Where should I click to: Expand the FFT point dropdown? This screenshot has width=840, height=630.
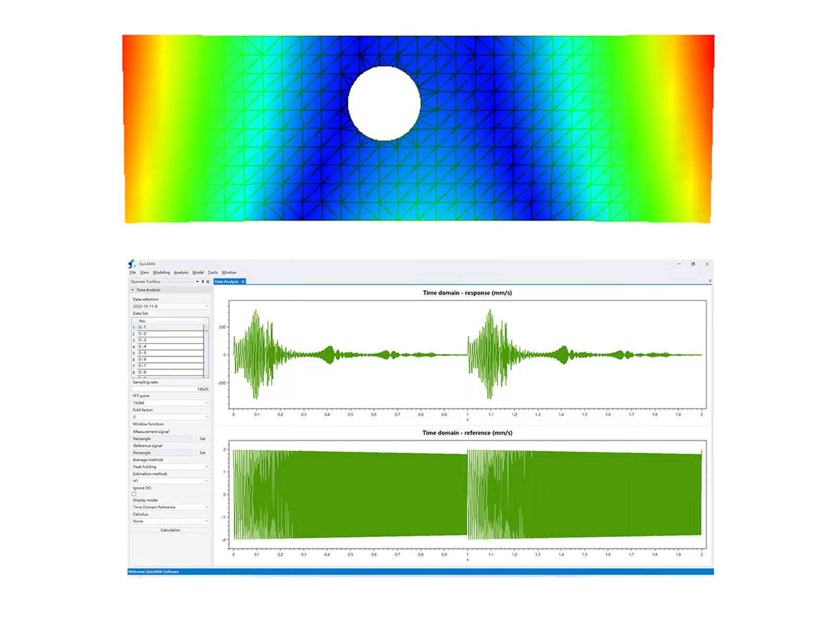point(170,403)
